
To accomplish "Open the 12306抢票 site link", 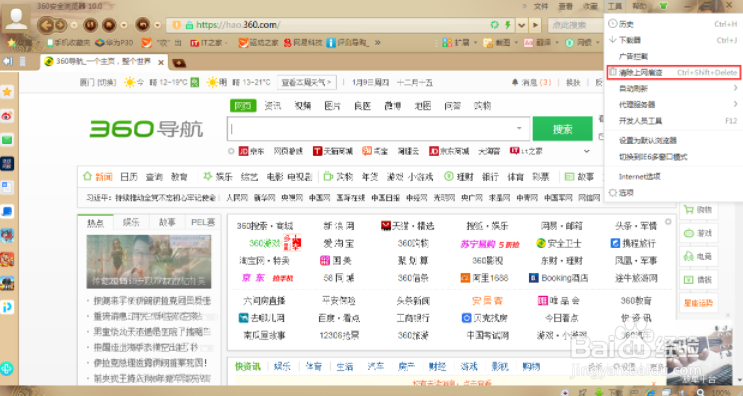I will [339, 335].
